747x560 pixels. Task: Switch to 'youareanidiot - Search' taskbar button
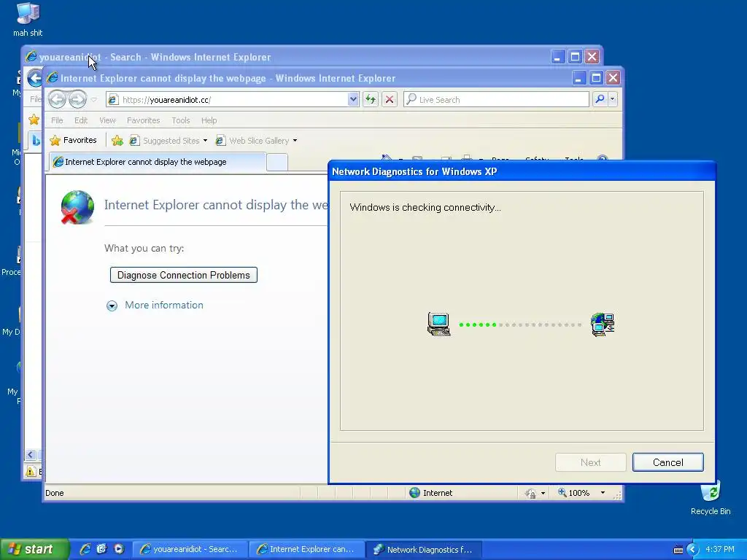pos(190,550)
